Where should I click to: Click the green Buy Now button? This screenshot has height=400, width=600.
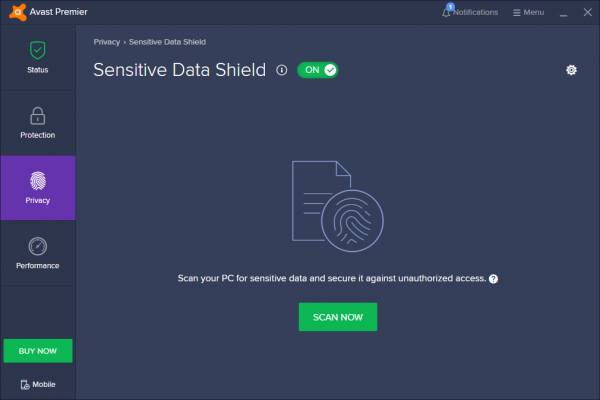click(x=38, y=351)
